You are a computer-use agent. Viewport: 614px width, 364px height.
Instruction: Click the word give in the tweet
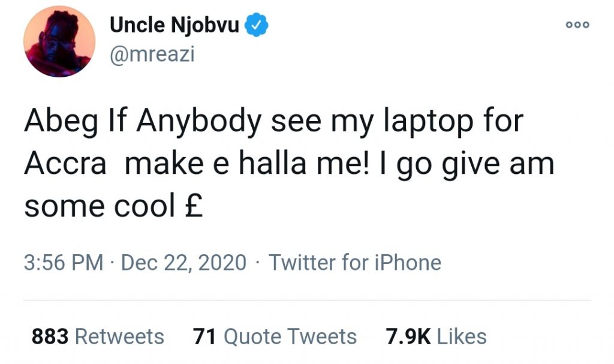pyautogui.click(x=467, y=165)
